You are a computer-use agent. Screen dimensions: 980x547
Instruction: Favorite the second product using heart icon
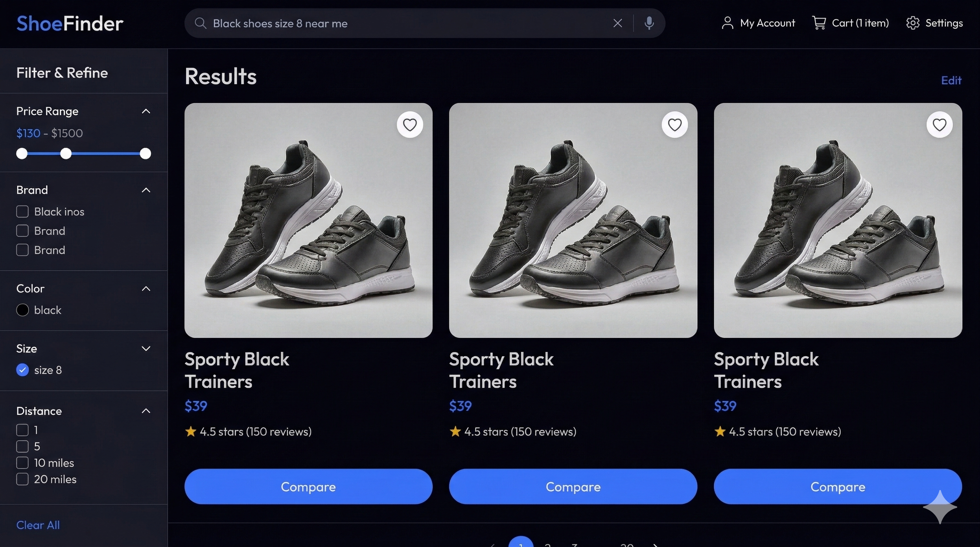tap(674, 125)
